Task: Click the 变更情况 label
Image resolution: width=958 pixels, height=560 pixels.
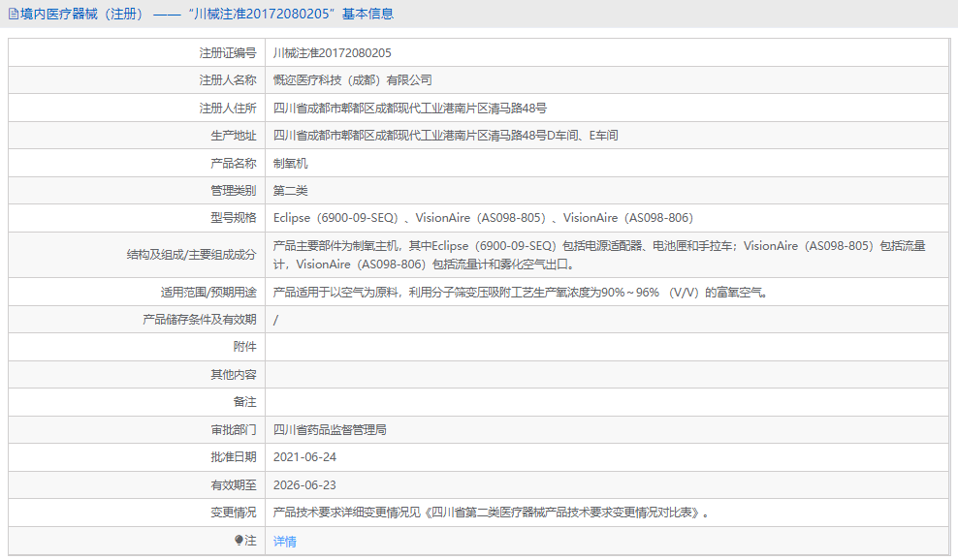Action: [x=234, y=513]
